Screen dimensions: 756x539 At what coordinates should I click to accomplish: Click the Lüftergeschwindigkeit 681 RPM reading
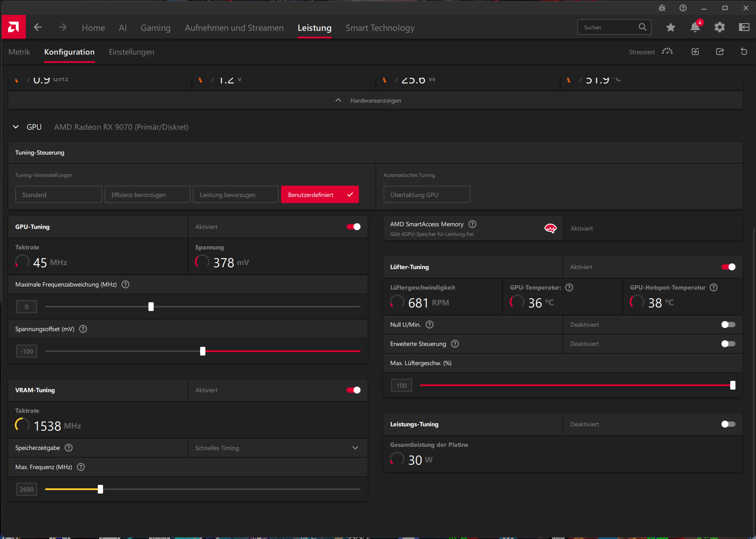(x=420, y=302)
